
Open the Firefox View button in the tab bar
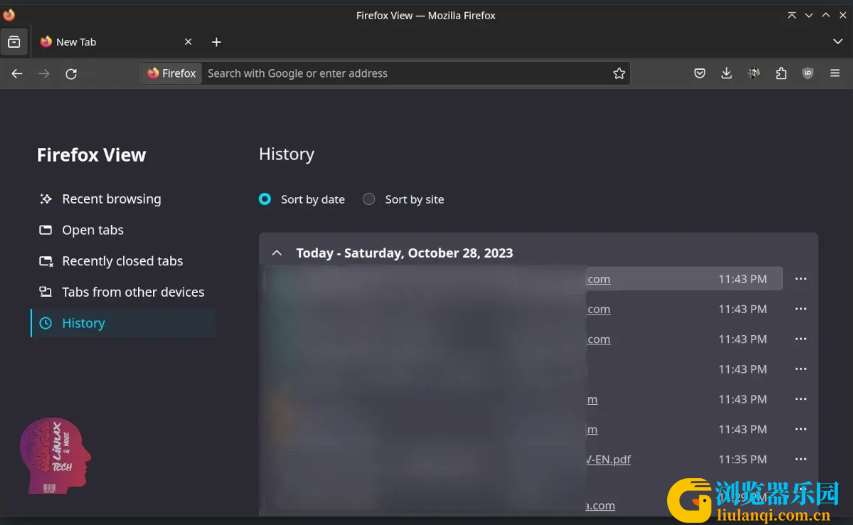14,42
